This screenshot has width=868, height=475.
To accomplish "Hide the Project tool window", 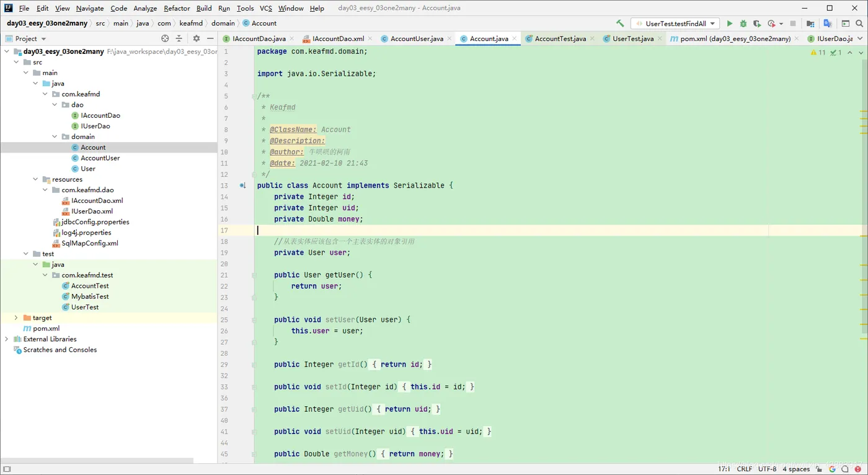I will [210, 38].
